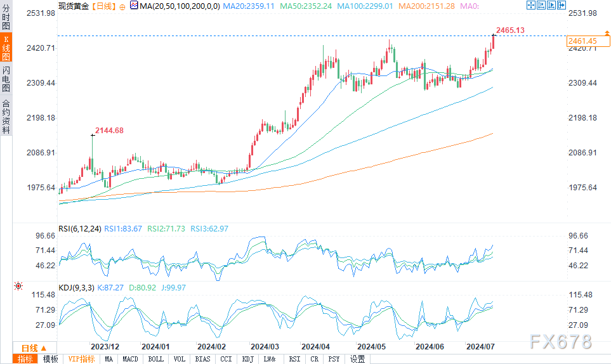Choose the BOLL indicator button
The width and height of the screenshot is (611, 364).
click(155, 359)
